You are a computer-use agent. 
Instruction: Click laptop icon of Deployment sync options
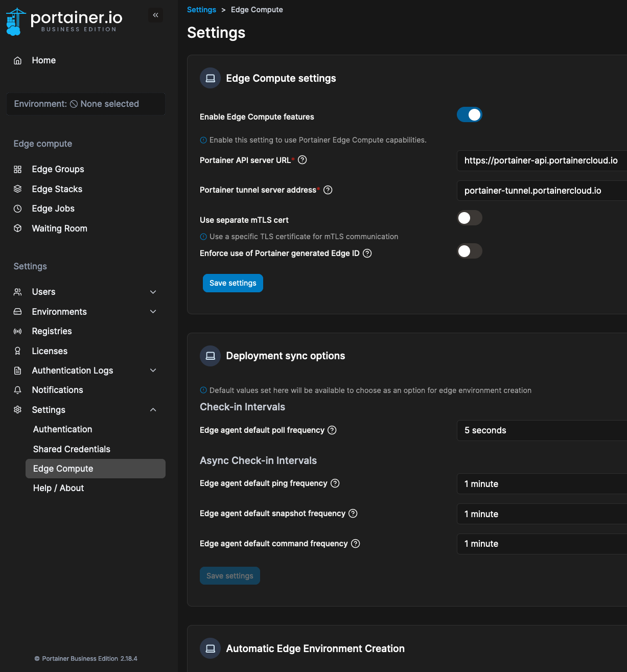pyautogui.click(x=210, y=356)
